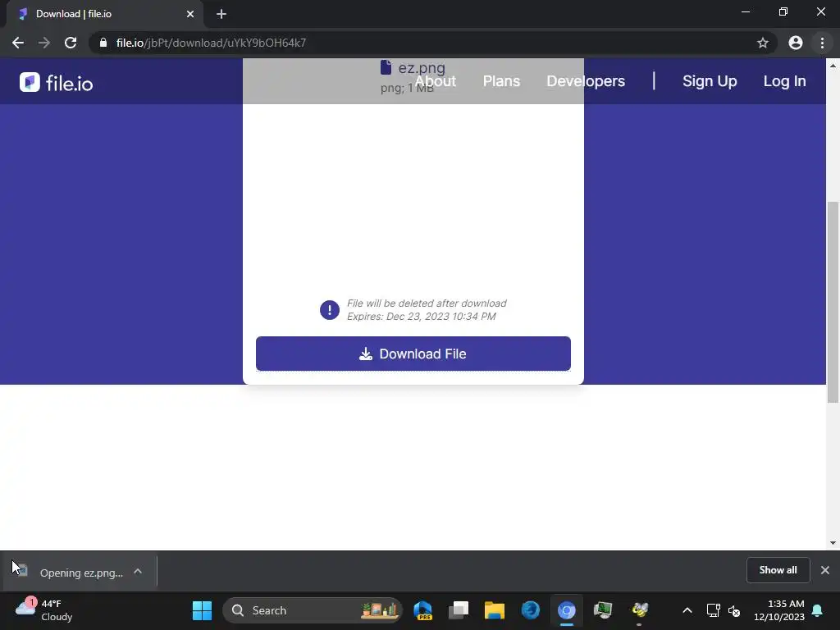Click the scrollbar down arrow
Viewport: 840px width, 630px height.
click(833, 543)
